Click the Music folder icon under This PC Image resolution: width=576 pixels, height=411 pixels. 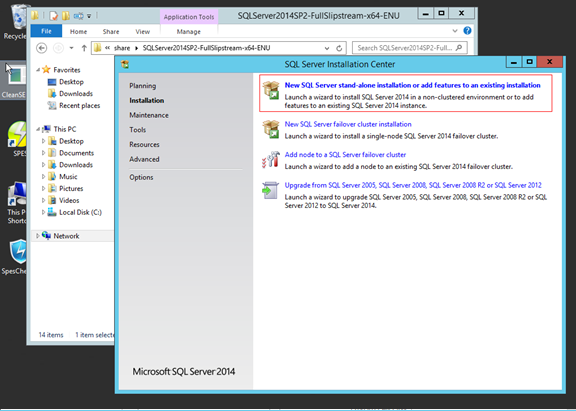tap(52, 177)
